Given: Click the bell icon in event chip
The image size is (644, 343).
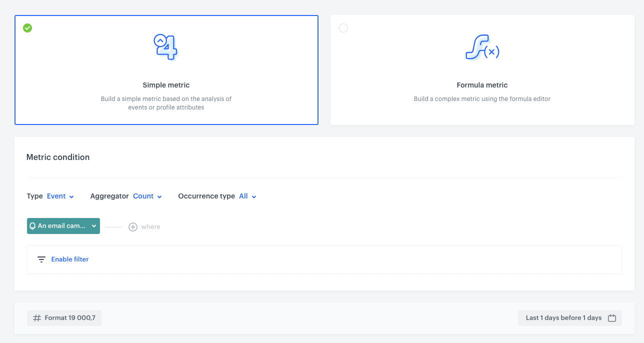Looking at the screenshot, I should point(32,226).
